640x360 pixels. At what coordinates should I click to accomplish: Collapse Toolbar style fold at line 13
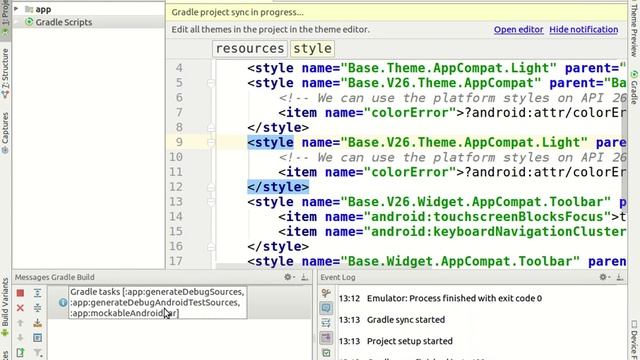click(x=211, y=202)
